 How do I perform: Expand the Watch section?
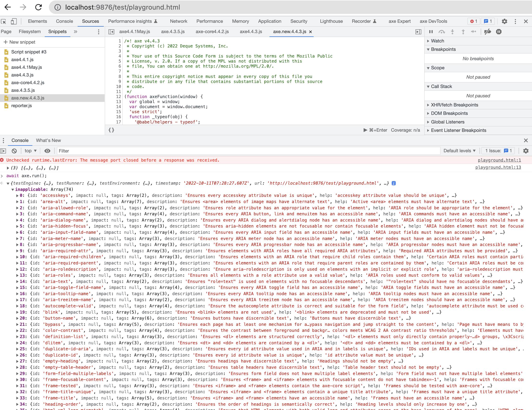(437, 41)
